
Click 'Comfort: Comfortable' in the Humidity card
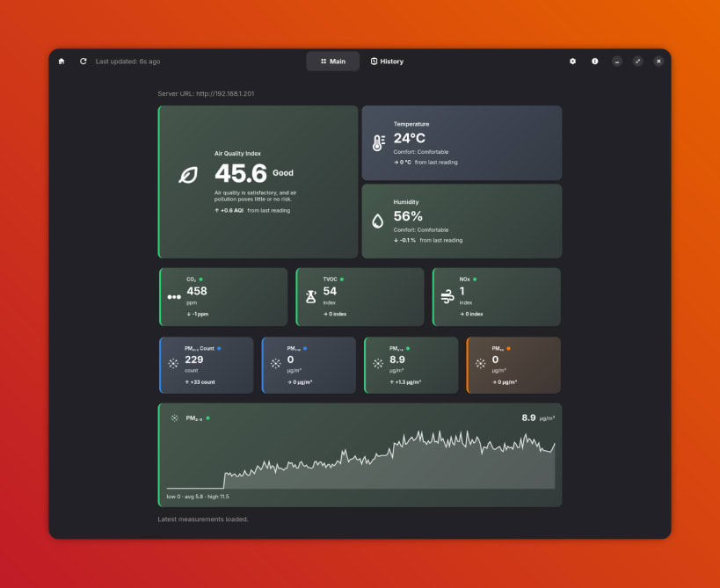tap(420, 230)
